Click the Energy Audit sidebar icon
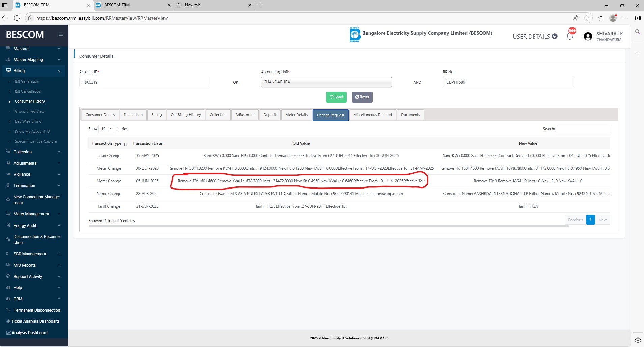The width and height of the screenshot is (644, 347). [x=8, y=225]
